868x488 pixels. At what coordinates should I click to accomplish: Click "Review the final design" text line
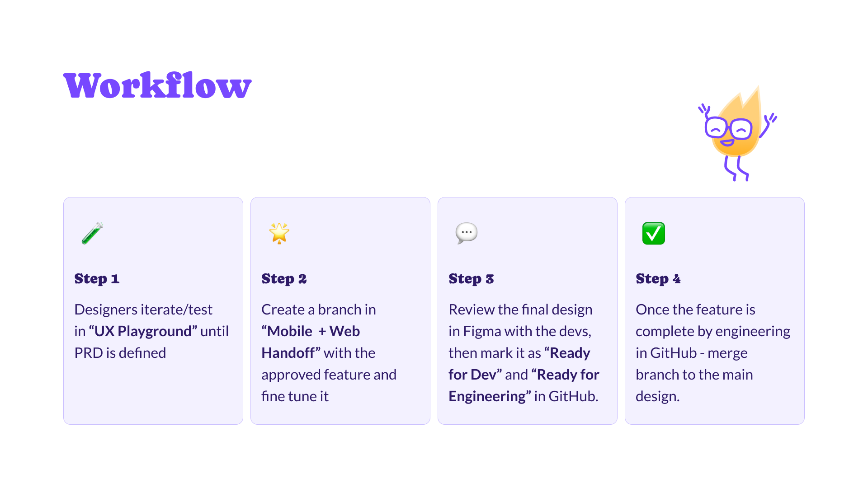(x=520, y=310)
